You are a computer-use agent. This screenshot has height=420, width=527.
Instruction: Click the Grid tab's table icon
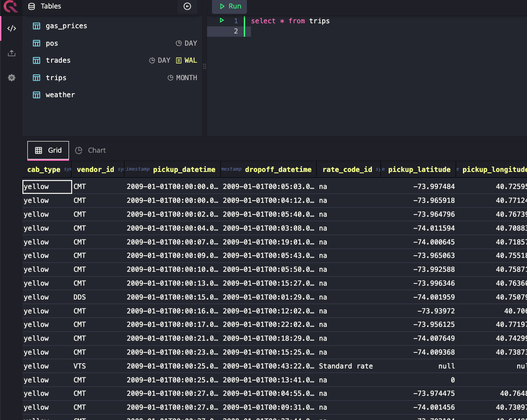pos(39,150)
